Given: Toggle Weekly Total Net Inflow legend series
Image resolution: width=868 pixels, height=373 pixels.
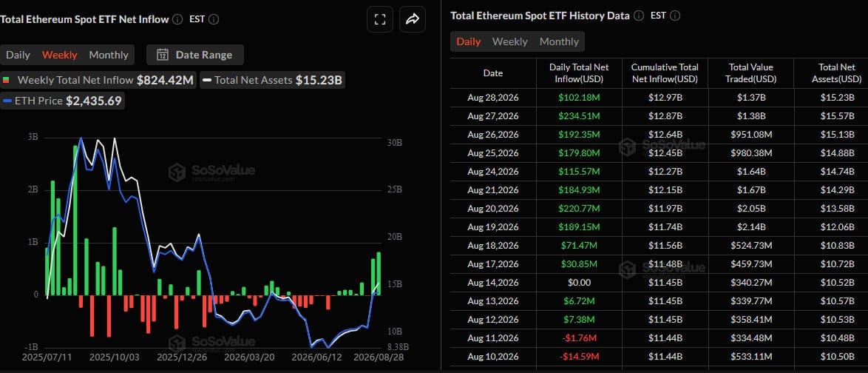Looking at the screenshot, I should [x=98, y=81].
